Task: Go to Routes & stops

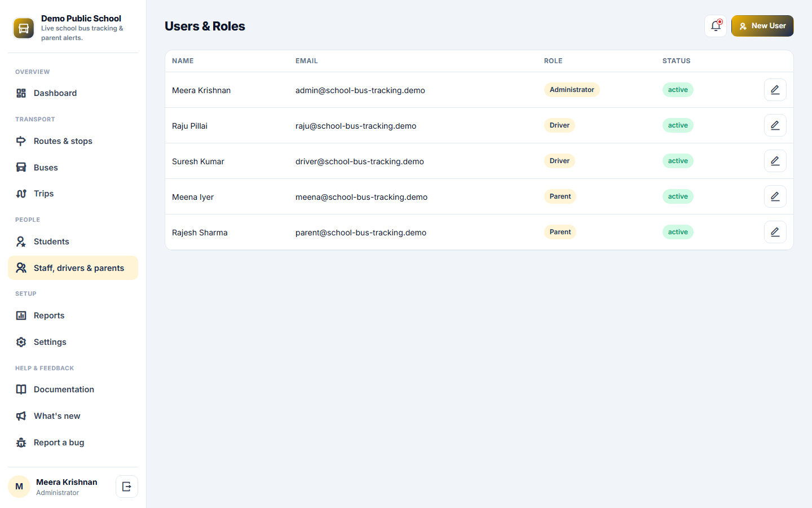Action: 73,141
